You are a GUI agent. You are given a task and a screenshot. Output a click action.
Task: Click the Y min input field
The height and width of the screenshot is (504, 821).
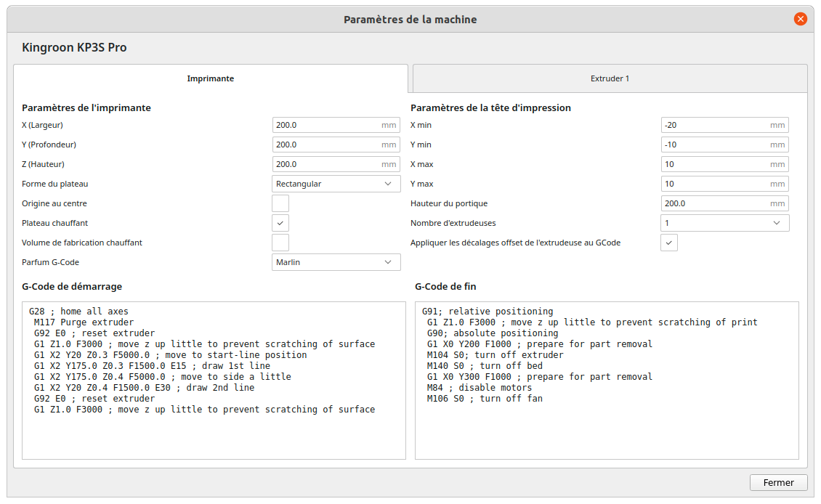724,145
